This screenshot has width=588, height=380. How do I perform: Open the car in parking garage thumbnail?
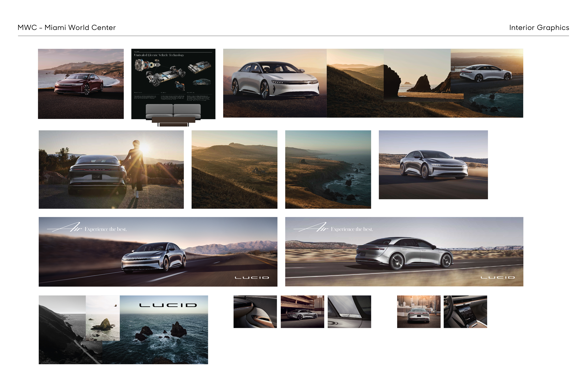tap(302, 312)
